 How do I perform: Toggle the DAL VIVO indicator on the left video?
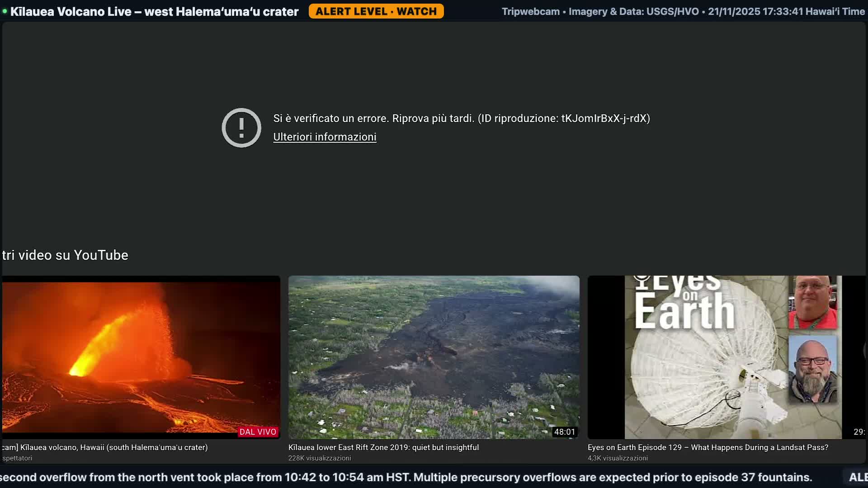[x=258, y=432]
